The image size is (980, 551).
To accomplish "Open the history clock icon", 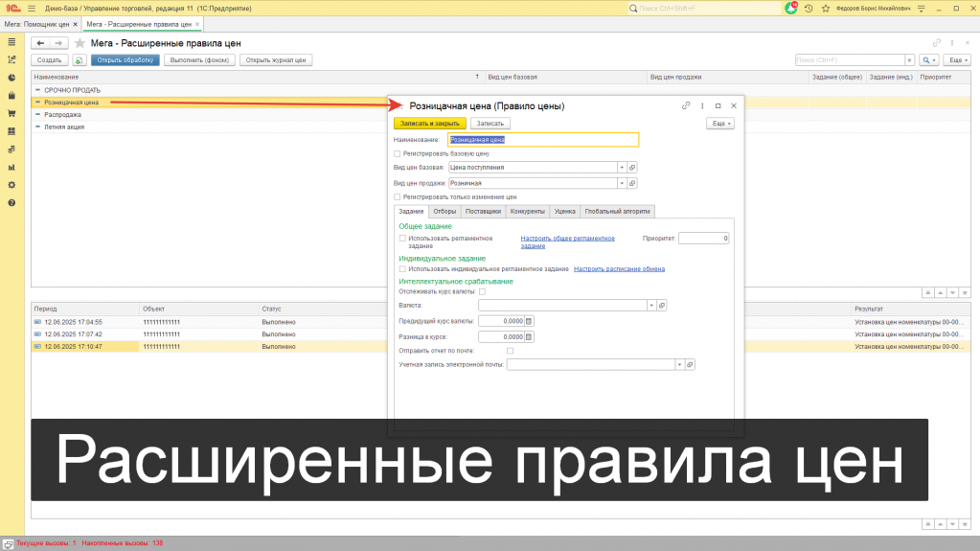I will (809, 8).
